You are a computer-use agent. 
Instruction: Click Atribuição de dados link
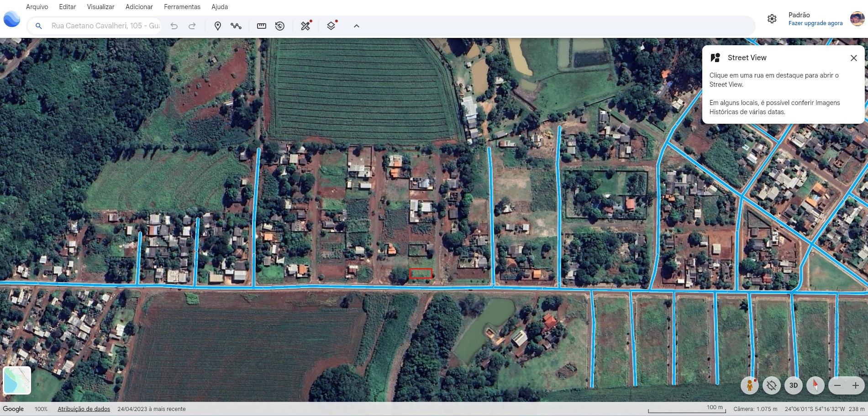coord(84,409)
